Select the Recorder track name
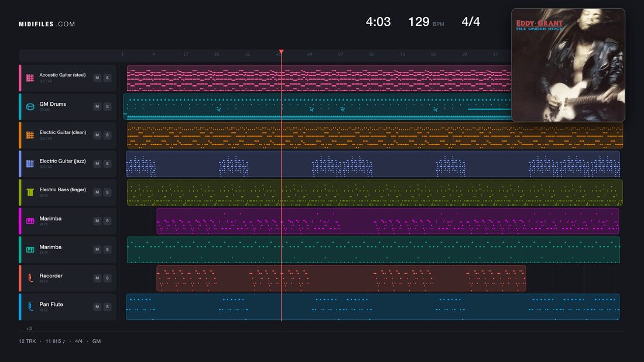This screenshot has height=362, width=644. pos(51,276)
